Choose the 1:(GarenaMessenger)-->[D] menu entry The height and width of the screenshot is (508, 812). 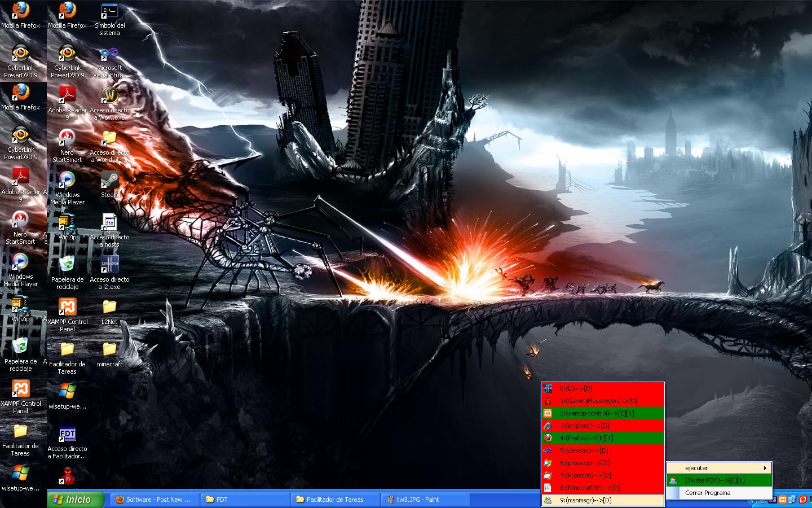[x=603, y=401]
